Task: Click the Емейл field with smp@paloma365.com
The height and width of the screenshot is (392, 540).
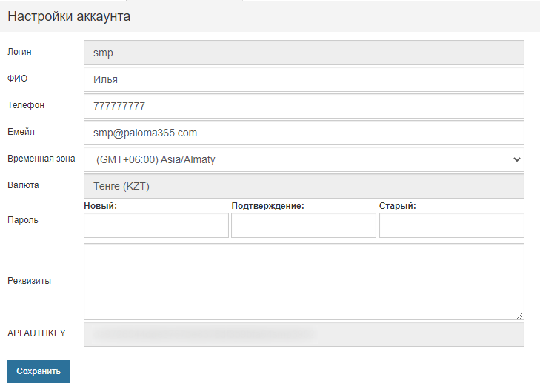Action: point(304,133)
